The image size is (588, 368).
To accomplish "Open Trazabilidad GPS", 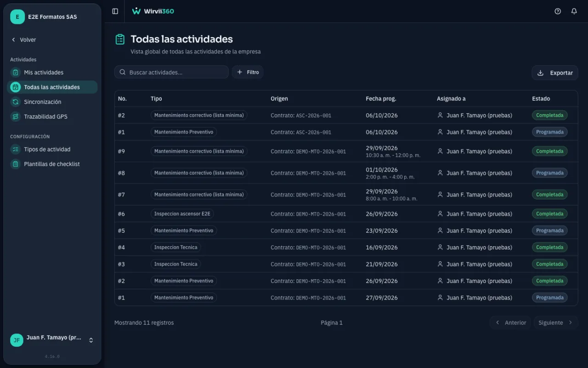I will (52, 116).
